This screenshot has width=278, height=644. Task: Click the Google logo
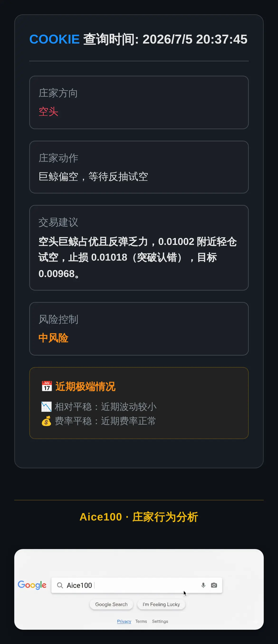[x=32, y=585]
